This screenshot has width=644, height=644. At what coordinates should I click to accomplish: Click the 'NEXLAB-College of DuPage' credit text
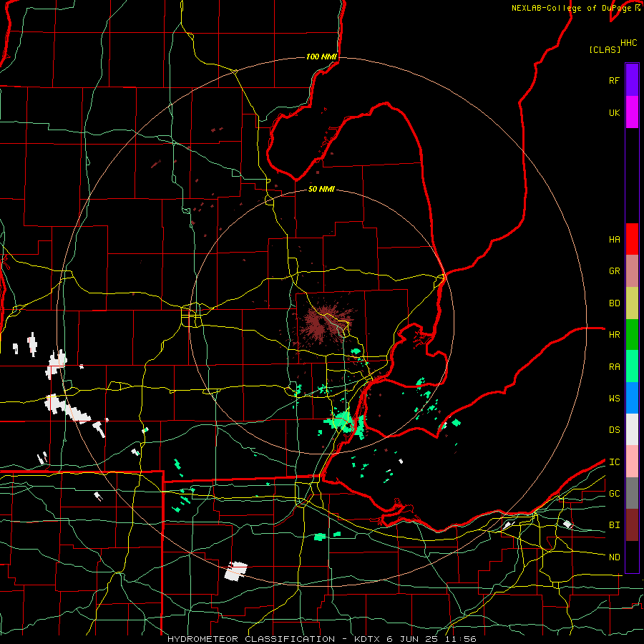572,8
